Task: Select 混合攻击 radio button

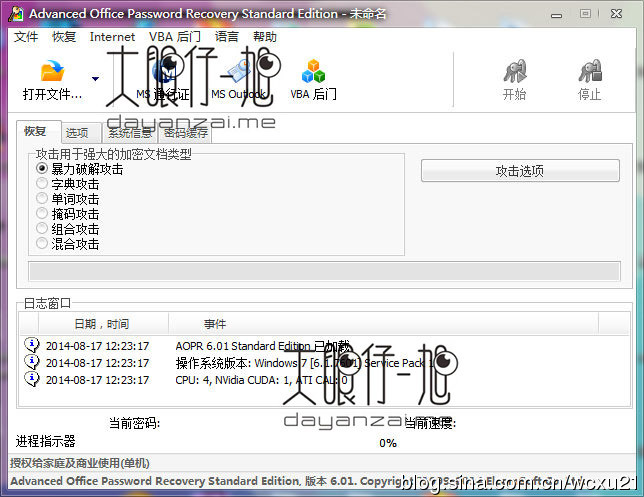Action: click(42, 243)
